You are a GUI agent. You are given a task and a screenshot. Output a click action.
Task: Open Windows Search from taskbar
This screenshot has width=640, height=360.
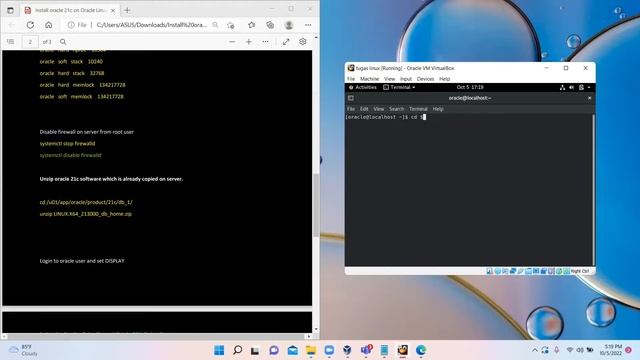point(238,350)
